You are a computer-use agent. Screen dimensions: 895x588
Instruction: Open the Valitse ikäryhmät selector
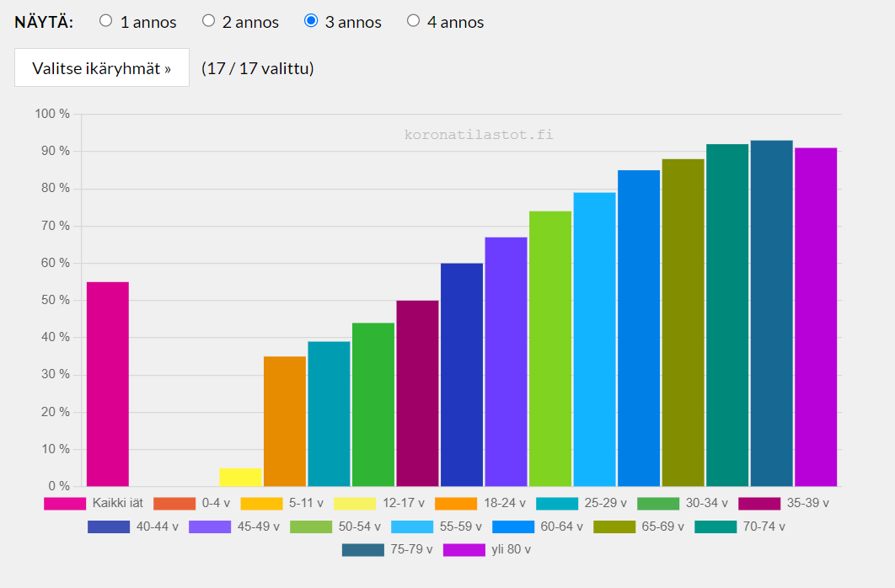[x=102, y=68]
